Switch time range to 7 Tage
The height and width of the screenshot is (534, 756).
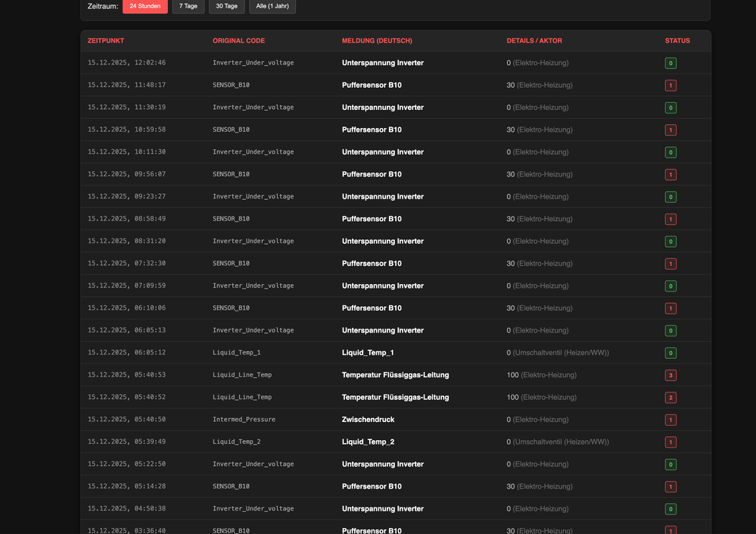click(188, 6)
